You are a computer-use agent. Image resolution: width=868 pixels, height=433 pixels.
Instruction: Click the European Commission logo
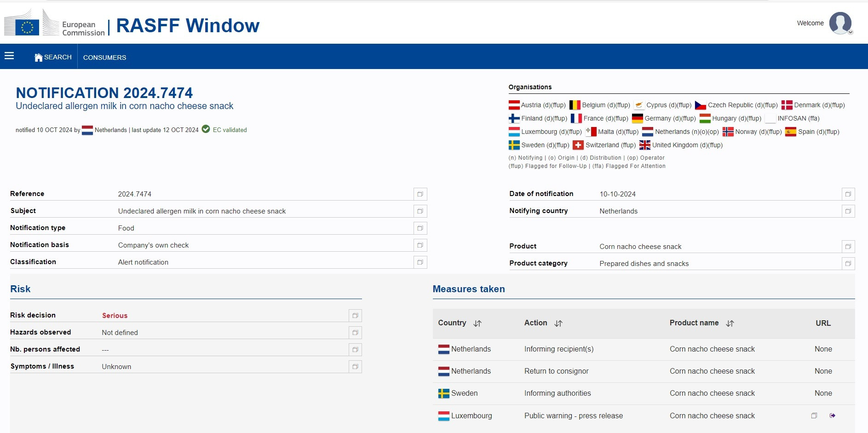[54, 23]
